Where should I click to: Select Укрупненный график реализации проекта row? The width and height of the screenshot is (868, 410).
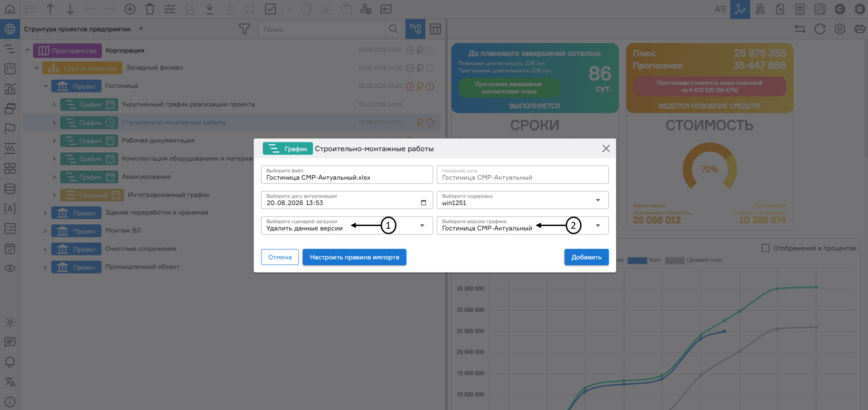tap(231, 104)
